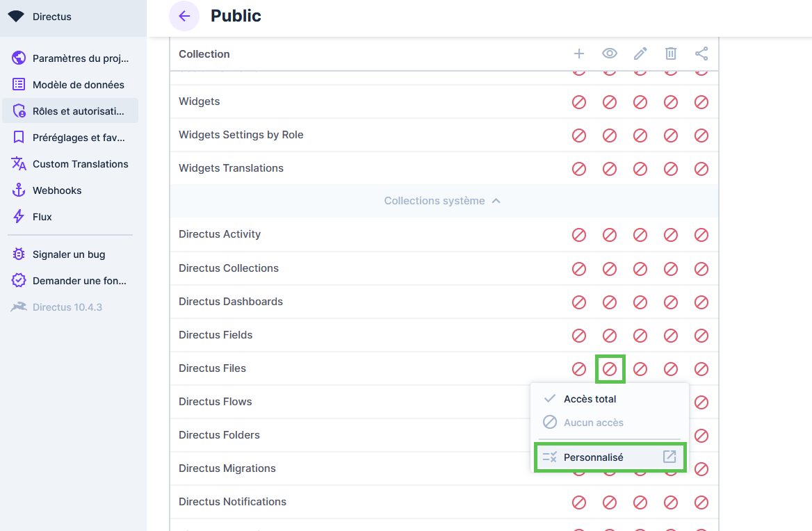Select Accès total from the menu
Screen dimensions: 812x531
(590, 399)
